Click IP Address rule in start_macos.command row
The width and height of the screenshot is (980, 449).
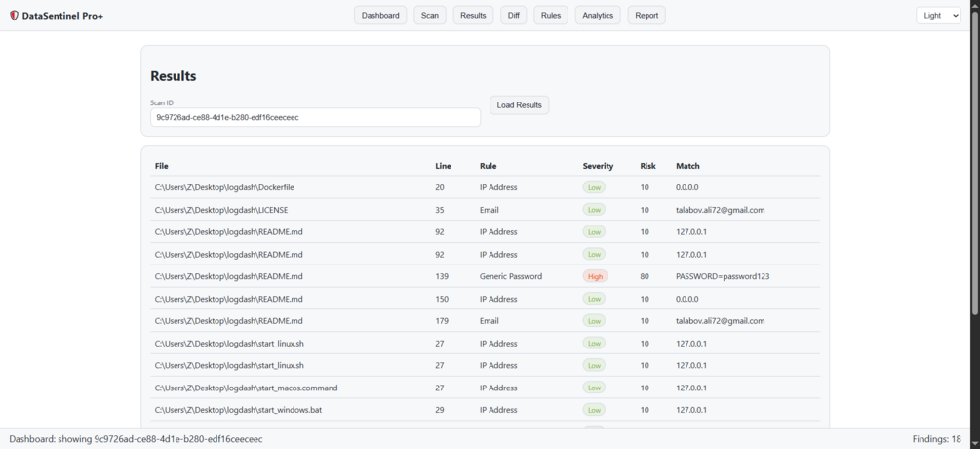coord(498,388)
